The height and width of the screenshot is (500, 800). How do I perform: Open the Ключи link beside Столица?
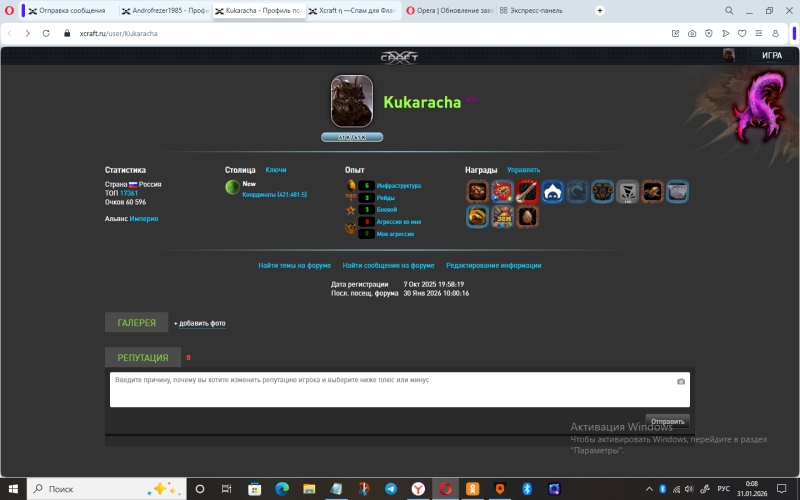tap(276, 170)
